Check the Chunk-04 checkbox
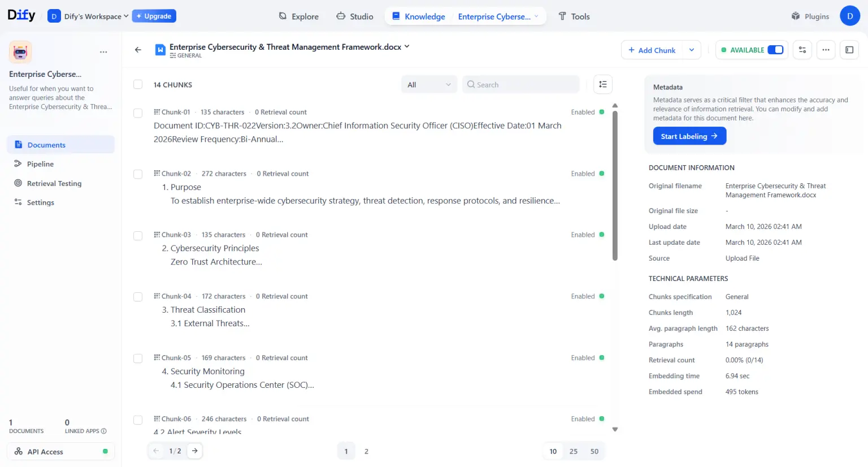The width and height of the screenshot is (868, 467). point(138,297)
